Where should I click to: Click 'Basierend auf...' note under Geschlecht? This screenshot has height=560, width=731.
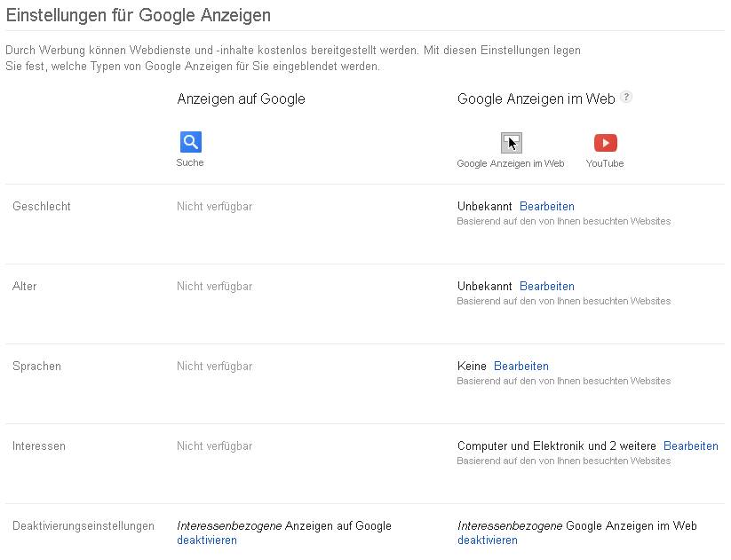point(564,221)
